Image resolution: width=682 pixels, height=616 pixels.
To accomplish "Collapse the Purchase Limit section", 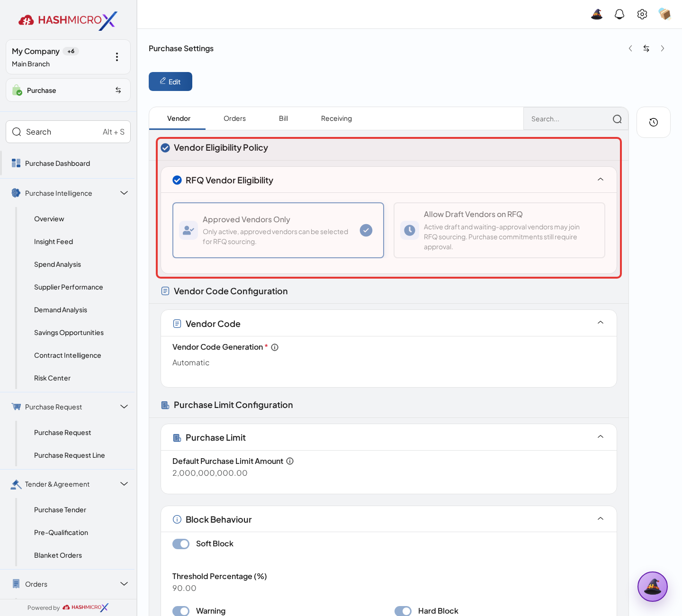I will 601,437.
